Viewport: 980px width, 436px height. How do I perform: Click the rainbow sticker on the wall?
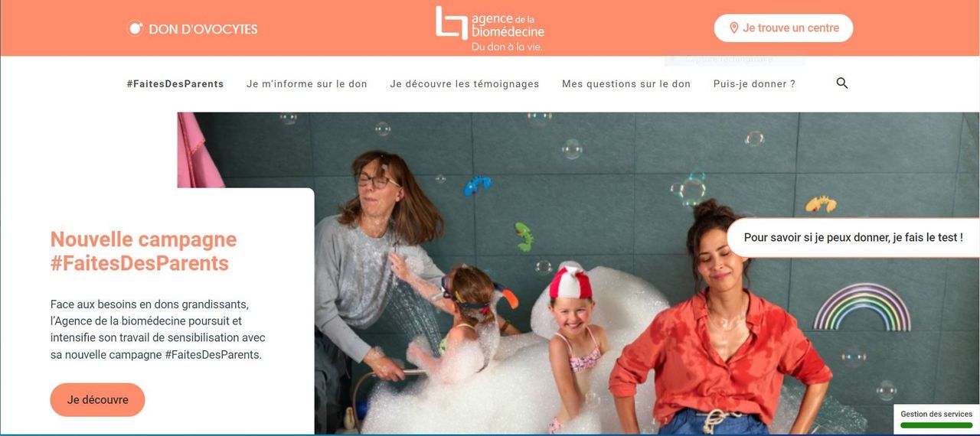tap(861, 307)
